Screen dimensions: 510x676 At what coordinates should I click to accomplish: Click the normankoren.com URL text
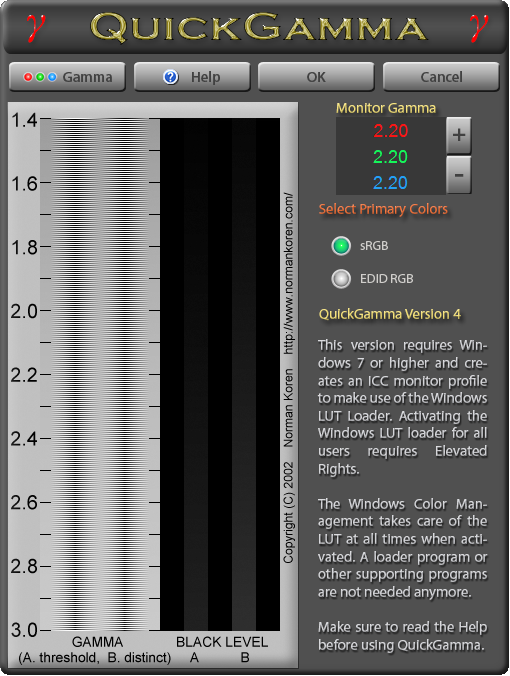point(288,273)
